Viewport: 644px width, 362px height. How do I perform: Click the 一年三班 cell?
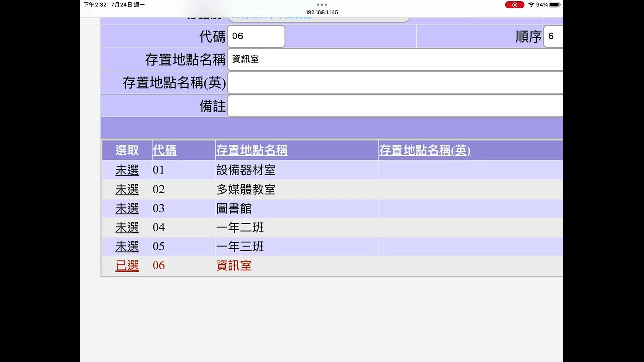[240, 247]
